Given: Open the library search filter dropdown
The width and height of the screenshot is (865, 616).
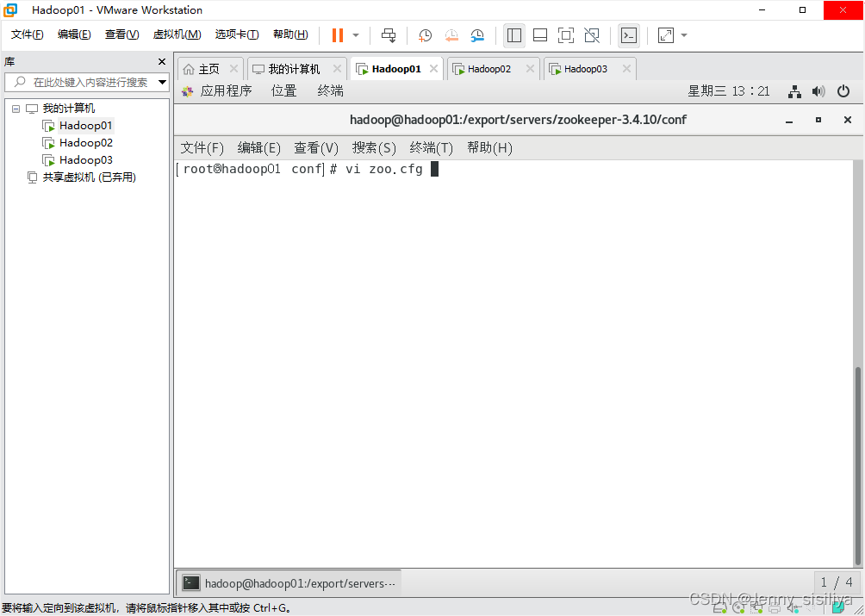Looking at the screenshot, I should tap(162, 82).
